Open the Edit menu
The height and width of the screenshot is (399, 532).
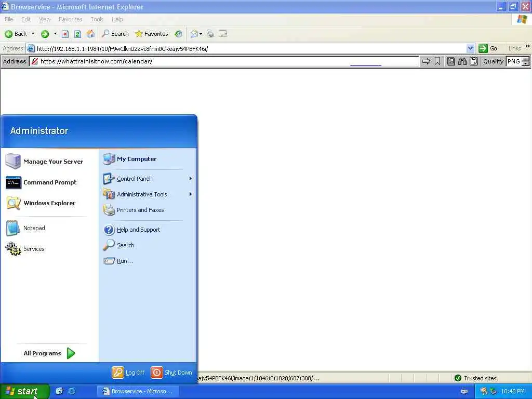point(26,19)
